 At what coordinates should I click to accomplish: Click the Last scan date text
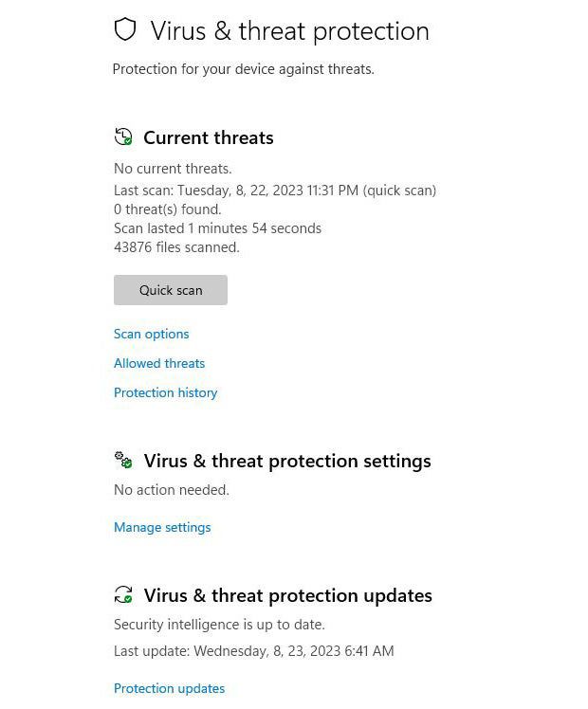pyautogui.click(x=275, y=190)
